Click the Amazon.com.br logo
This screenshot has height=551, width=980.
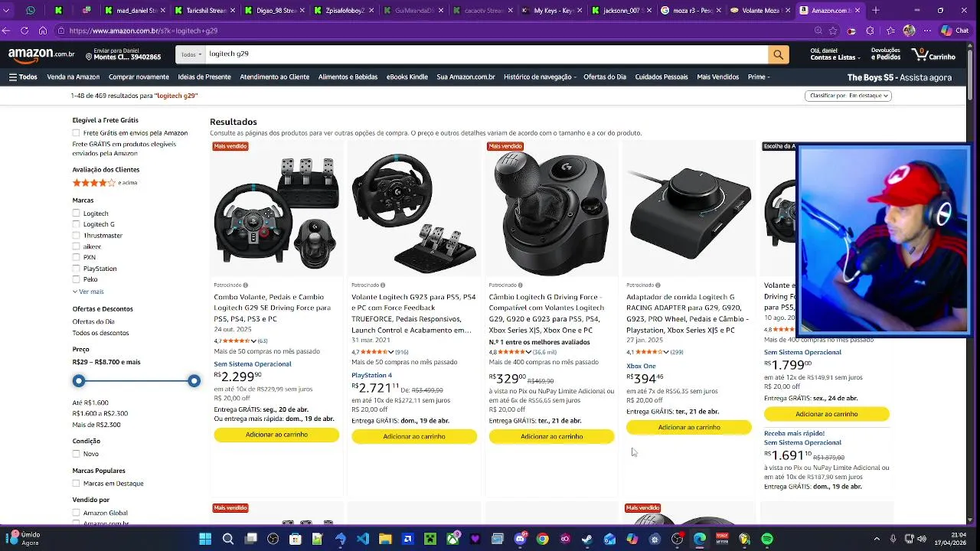point(41,54)
